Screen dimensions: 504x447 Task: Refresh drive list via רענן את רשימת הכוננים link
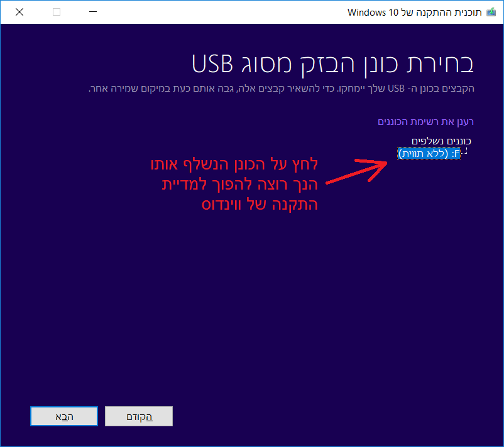pos(425,122)
